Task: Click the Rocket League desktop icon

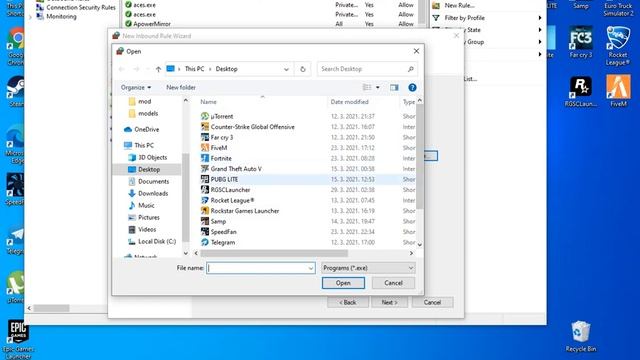Action: tap(618, 45)
